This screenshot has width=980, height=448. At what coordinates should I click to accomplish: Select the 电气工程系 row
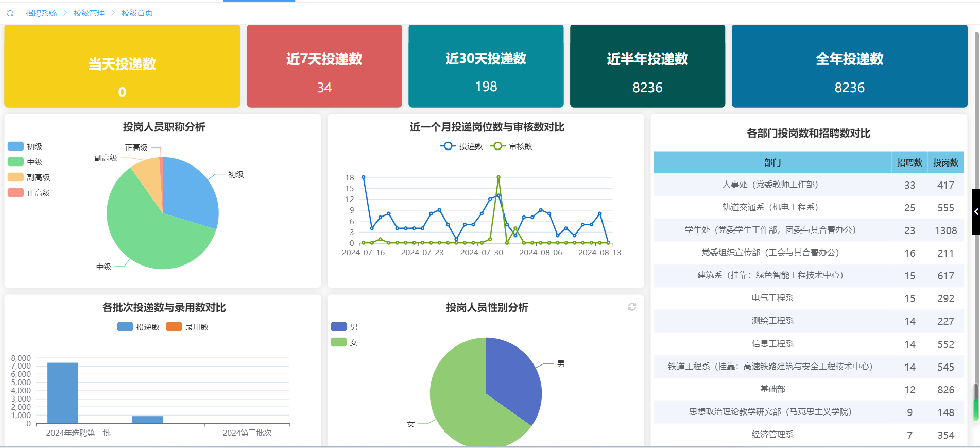pos(809,298)
